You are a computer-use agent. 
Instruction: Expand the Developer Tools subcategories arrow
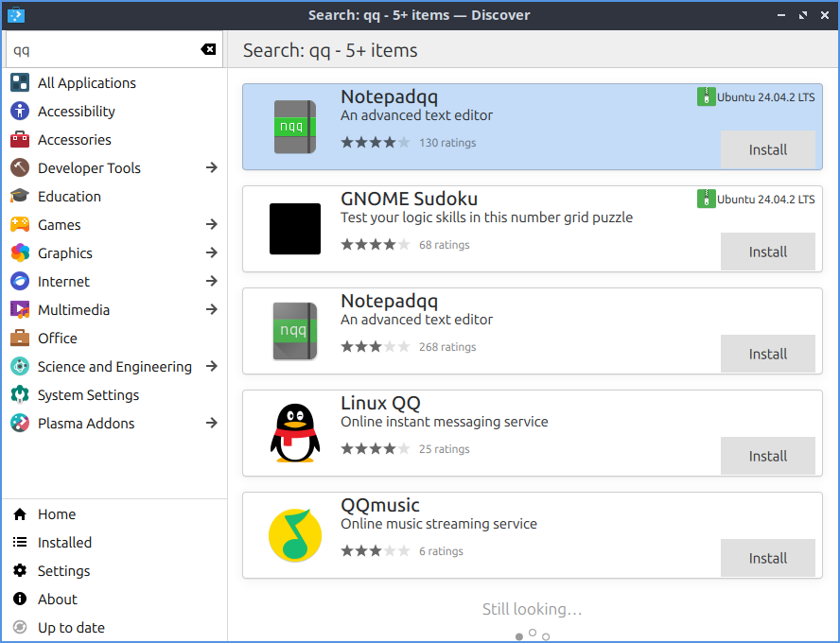click(x=212, y=168)
